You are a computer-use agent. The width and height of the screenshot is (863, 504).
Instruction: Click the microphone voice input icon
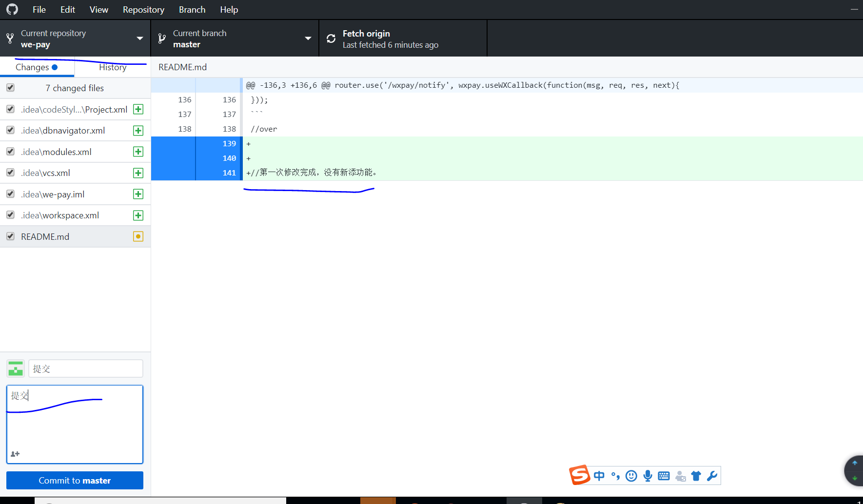[x=647, y=476]
